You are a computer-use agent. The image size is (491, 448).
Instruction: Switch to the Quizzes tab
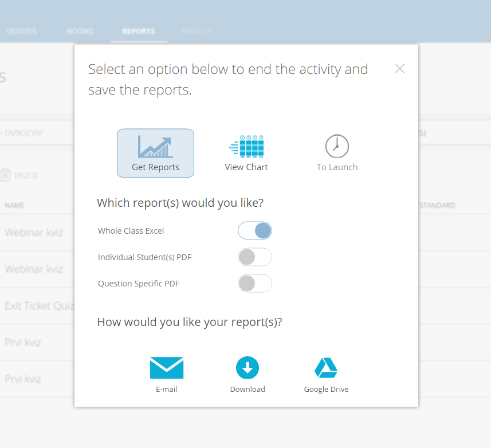click(21, 32)
